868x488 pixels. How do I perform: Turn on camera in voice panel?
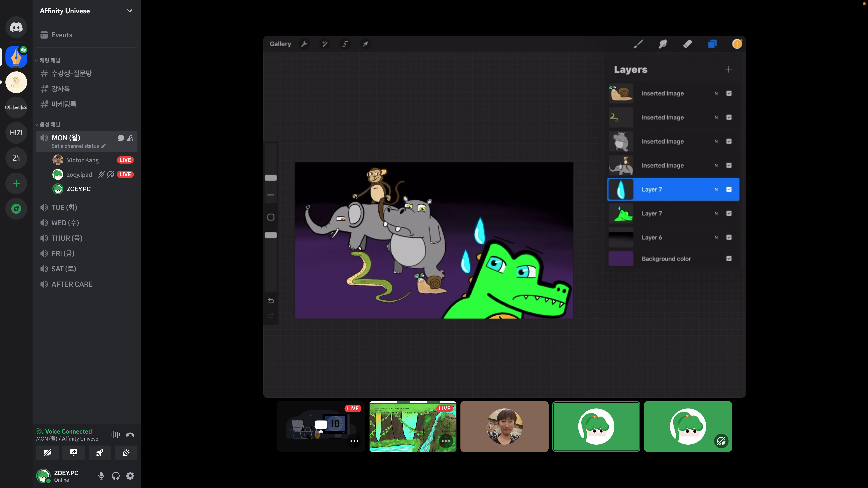47,453
